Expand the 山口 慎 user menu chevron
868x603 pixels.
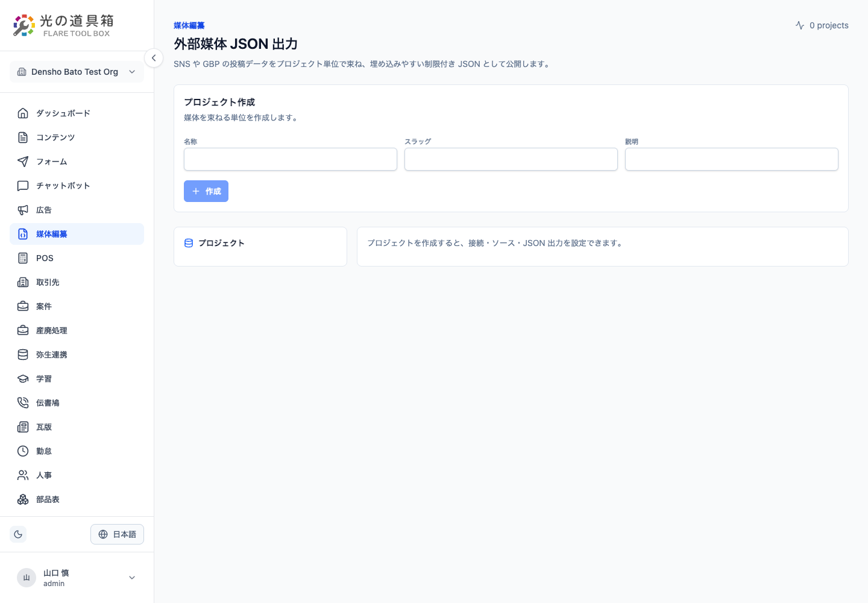(132, 578)
